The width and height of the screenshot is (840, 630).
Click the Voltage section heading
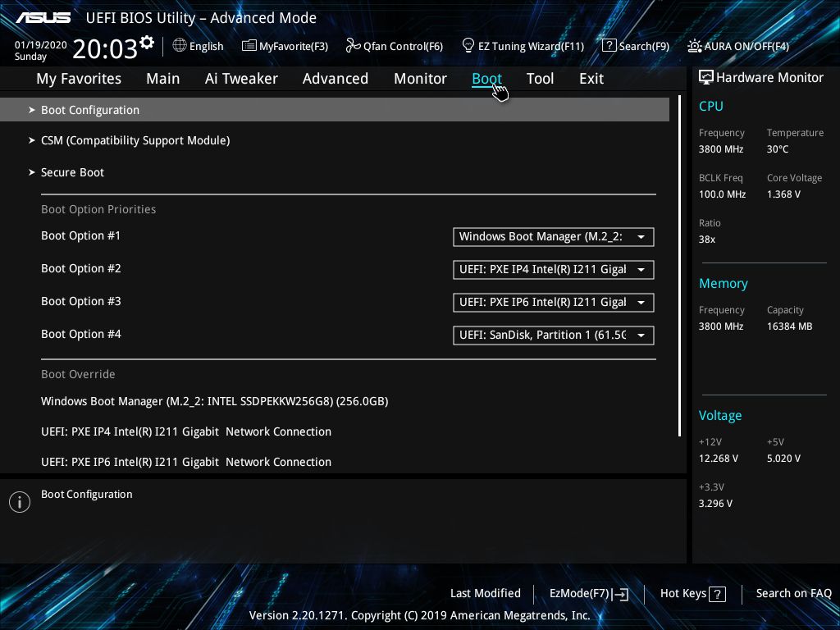coord(720,416)
